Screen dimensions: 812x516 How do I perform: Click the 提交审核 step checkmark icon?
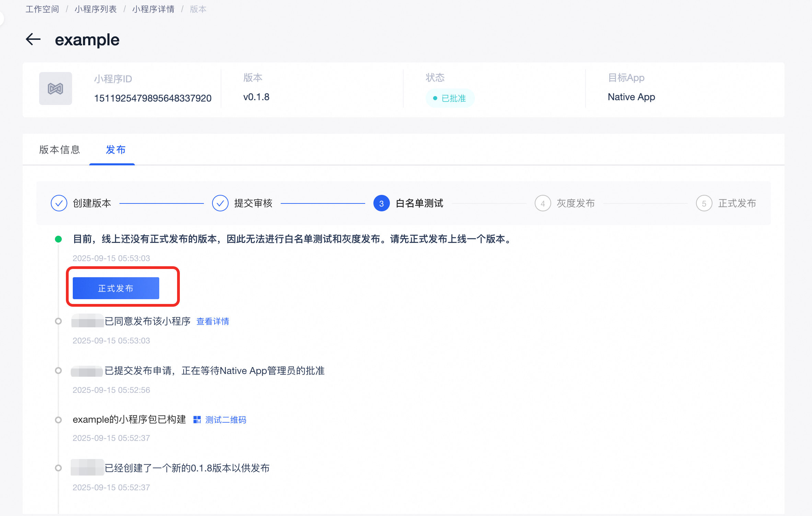point(220,203)
